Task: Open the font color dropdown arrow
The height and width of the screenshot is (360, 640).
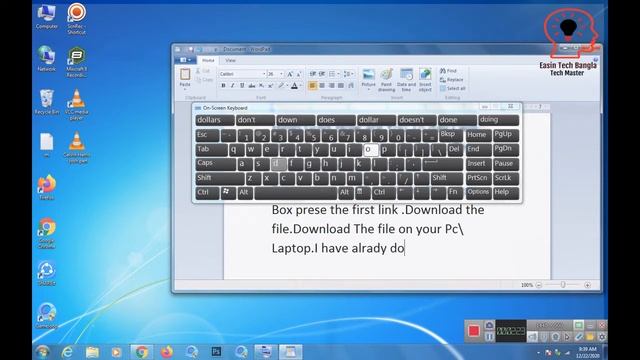Action: coord(301,86)
